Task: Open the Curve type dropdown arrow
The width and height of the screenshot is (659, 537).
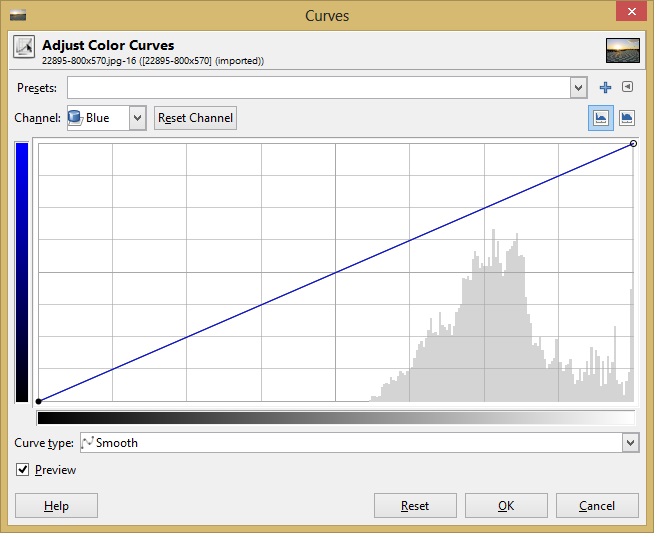Action: point(630,443)
